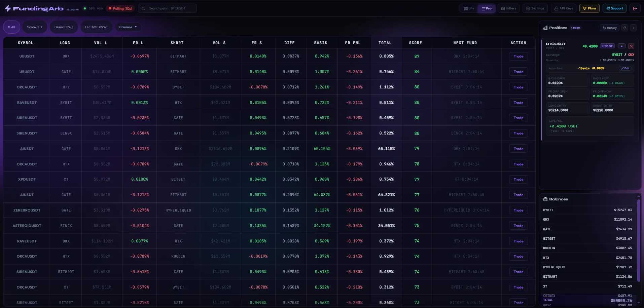Click the Short Entry 95226.8000 value

coord(603,110)
